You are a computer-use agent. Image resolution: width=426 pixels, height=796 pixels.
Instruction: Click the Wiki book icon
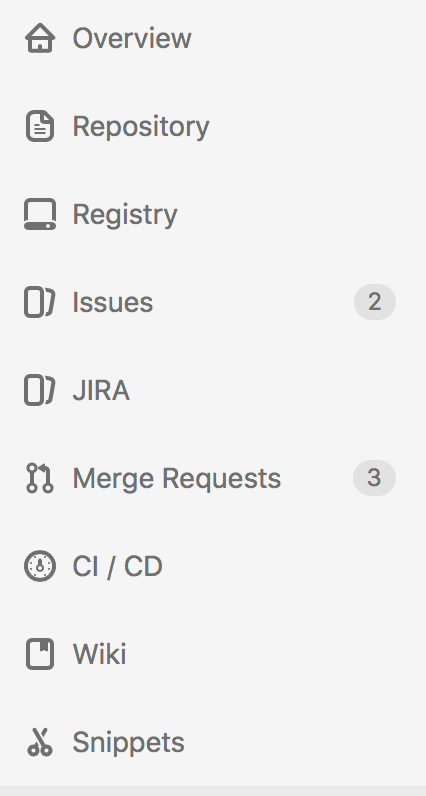click(x=40, y=654)
